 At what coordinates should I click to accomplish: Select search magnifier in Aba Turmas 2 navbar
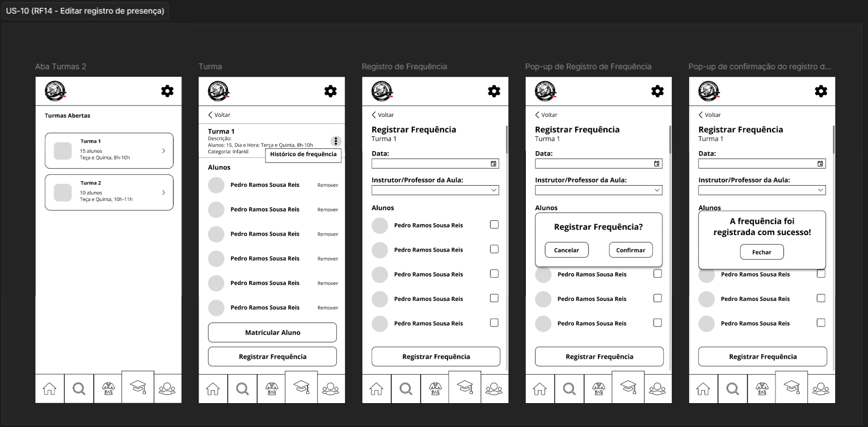click(x=79, y=389)
